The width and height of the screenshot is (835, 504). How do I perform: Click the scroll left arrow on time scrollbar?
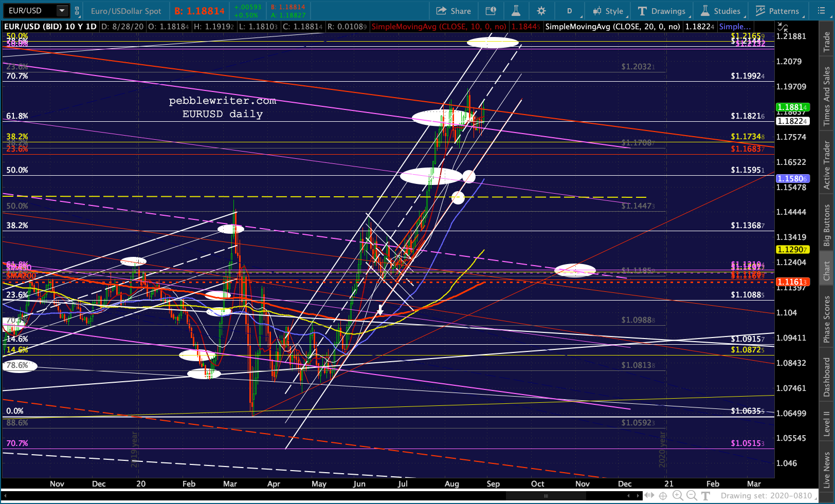click(628, 496)
